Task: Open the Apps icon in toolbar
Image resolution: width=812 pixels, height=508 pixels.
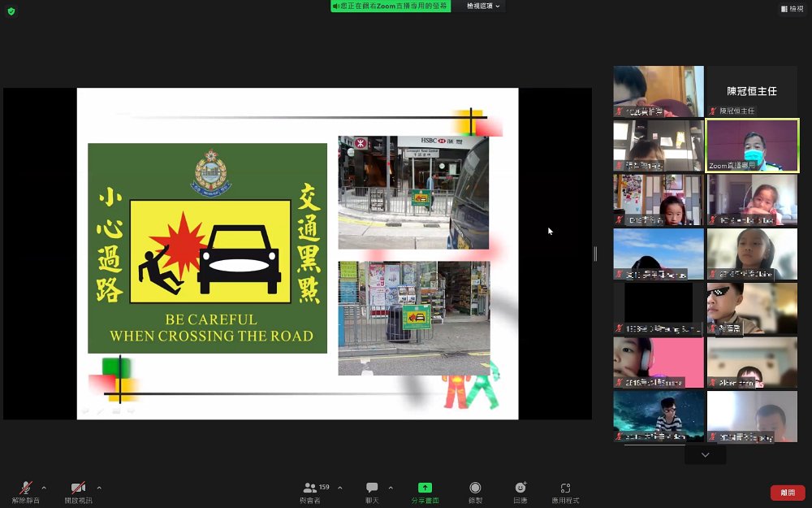Action: pyautogui.click(x=565, y=488)
